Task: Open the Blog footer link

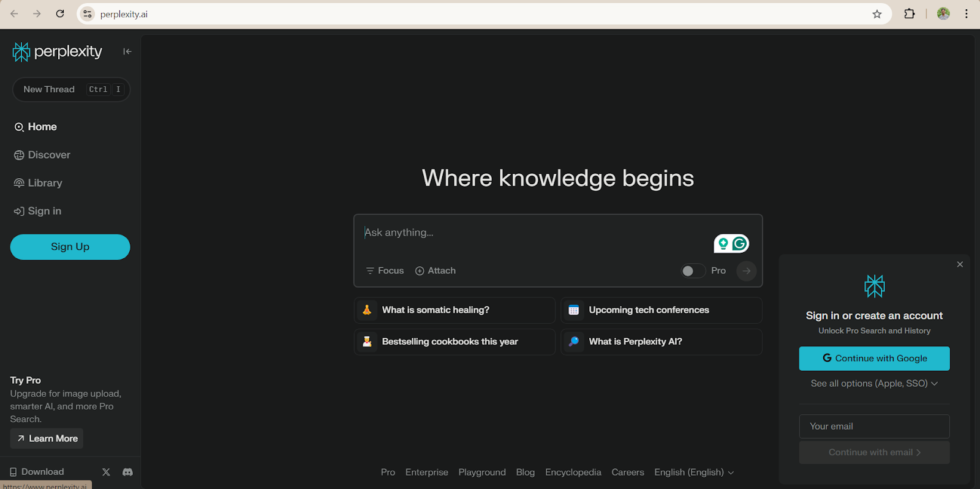Action: point(526,472)
